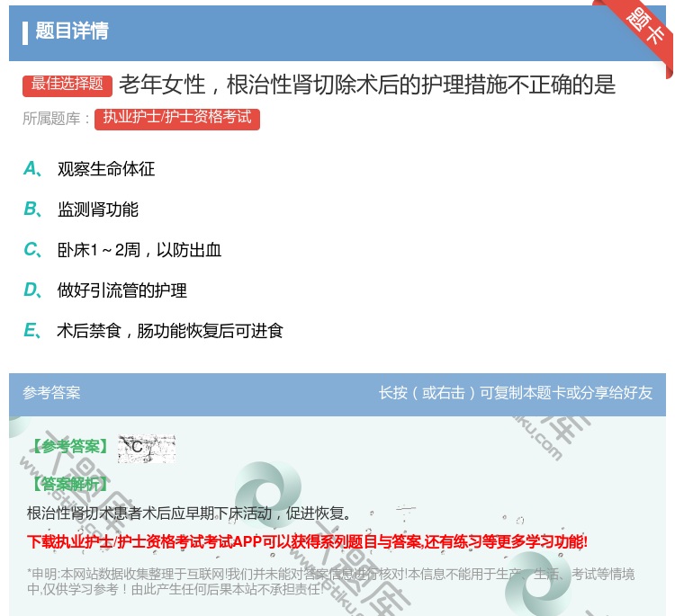Screen dimensions: 675x616
Task: Select option C 卧床1～2周，以防出血
Action: (122, 250)
